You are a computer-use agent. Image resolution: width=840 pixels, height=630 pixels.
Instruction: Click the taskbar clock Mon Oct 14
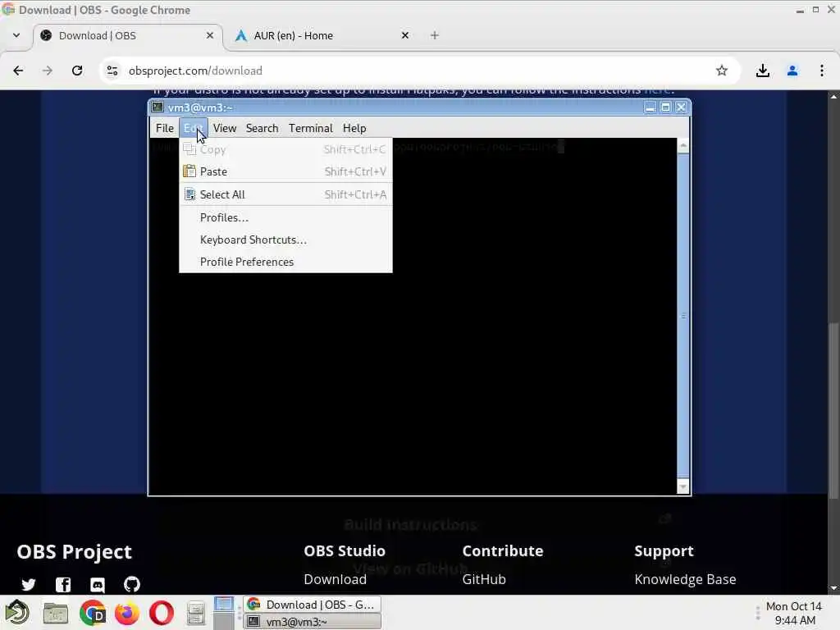[x=793, y=613]
